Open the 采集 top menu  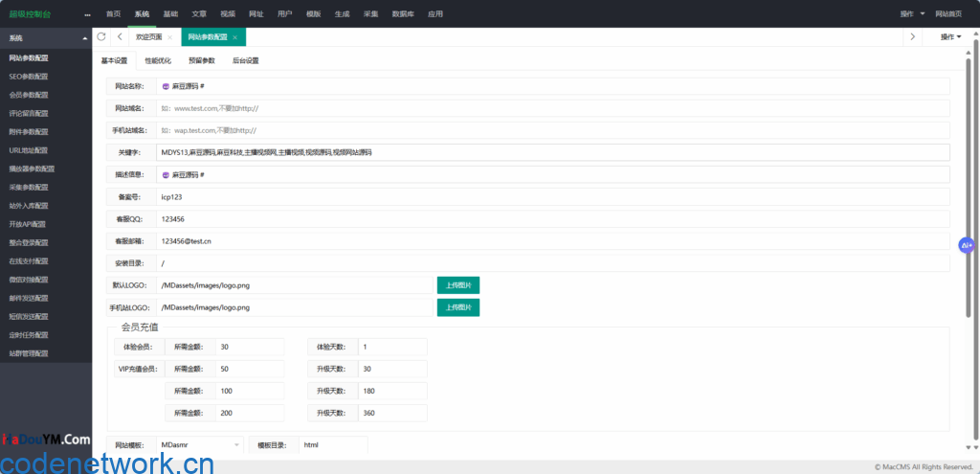[x=370, y=13]
